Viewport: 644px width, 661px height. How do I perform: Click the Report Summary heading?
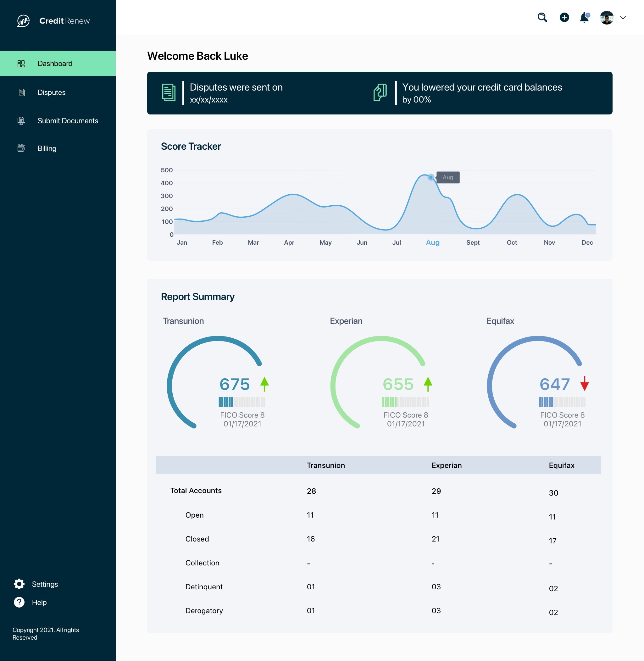coord(197,297)
